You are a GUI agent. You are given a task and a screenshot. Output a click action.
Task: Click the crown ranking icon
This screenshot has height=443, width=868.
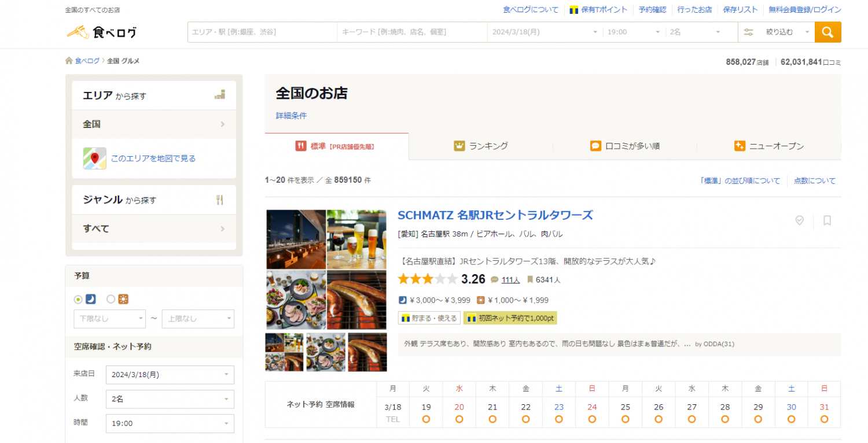point(459,146)
